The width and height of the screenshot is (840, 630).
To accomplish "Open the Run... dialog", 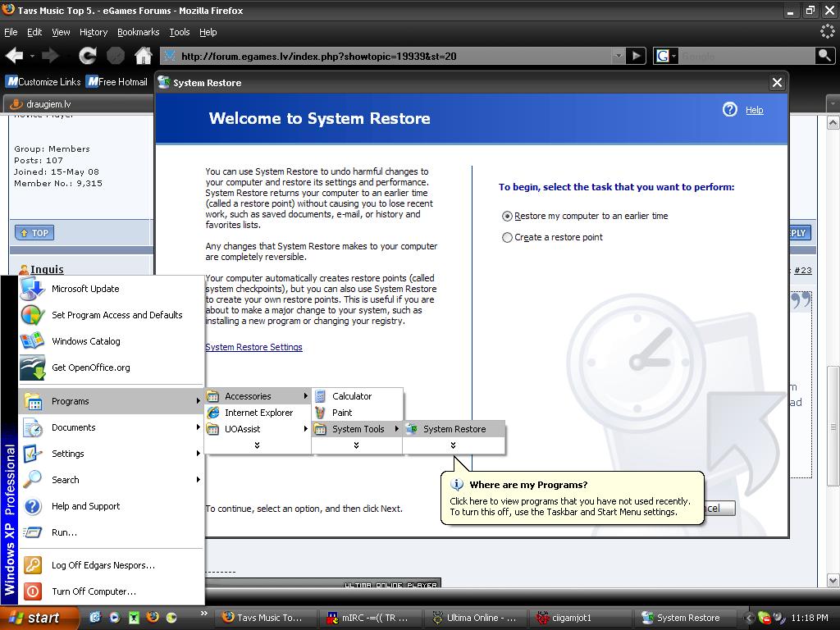I will (x=112, y=532).
